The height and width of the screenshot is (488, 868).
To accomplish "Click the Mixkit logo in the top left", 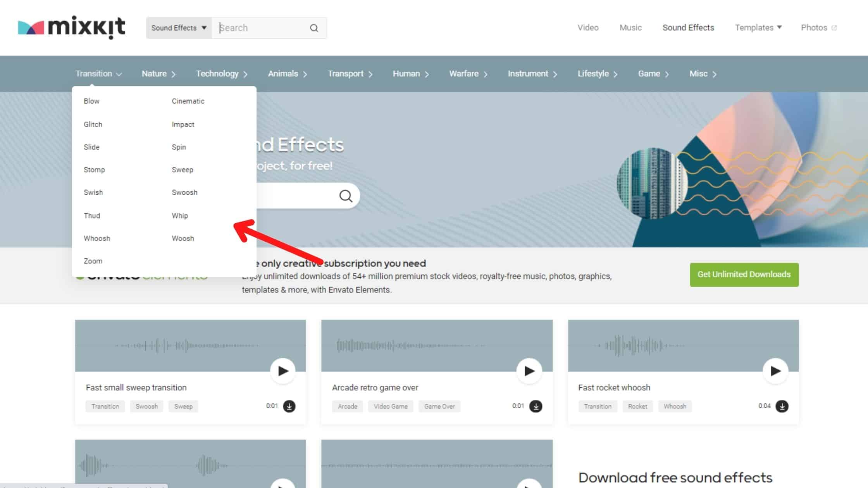I will pos(72,27).
